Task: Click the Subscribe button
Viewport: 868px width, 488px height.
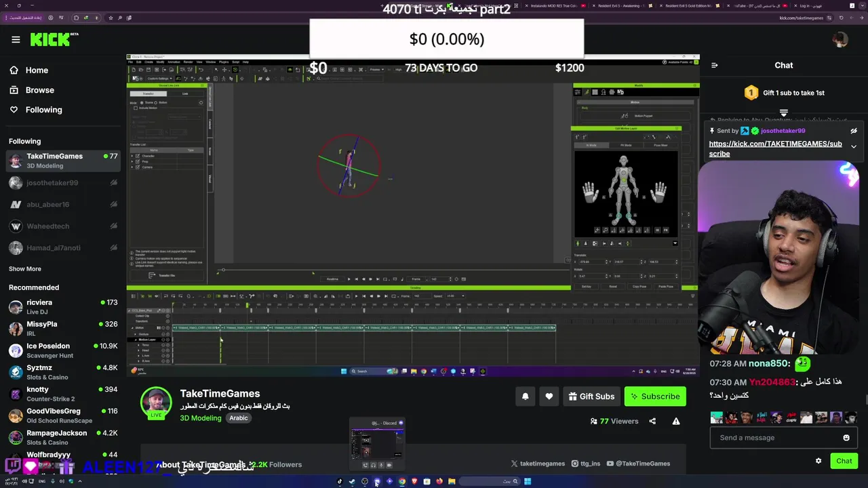Action: [x=655, y=396]
